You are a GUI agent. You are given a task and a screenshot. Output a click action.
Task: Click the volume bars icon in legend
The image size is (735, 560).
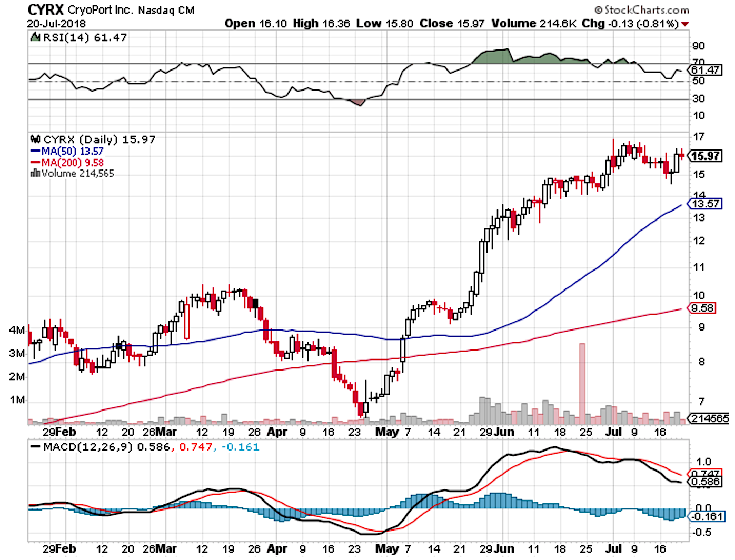coord(35,173)
